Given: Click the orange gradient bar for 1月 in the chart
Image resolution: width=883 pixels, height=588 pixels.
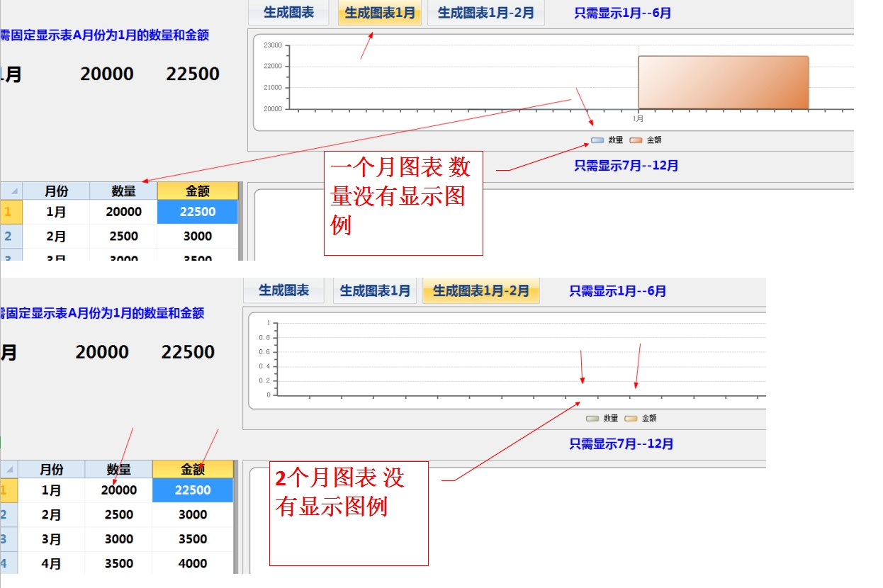Looking at the screenshot, I should click(723, 82).
